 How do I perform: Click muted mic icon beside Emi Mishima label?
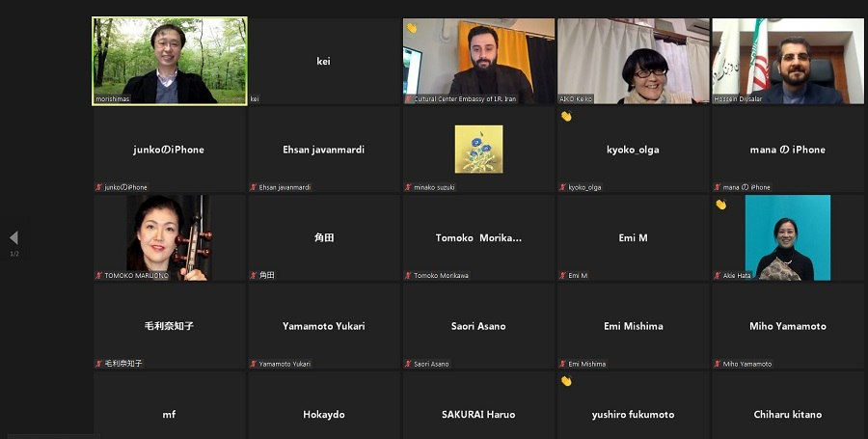click(563, 364)
